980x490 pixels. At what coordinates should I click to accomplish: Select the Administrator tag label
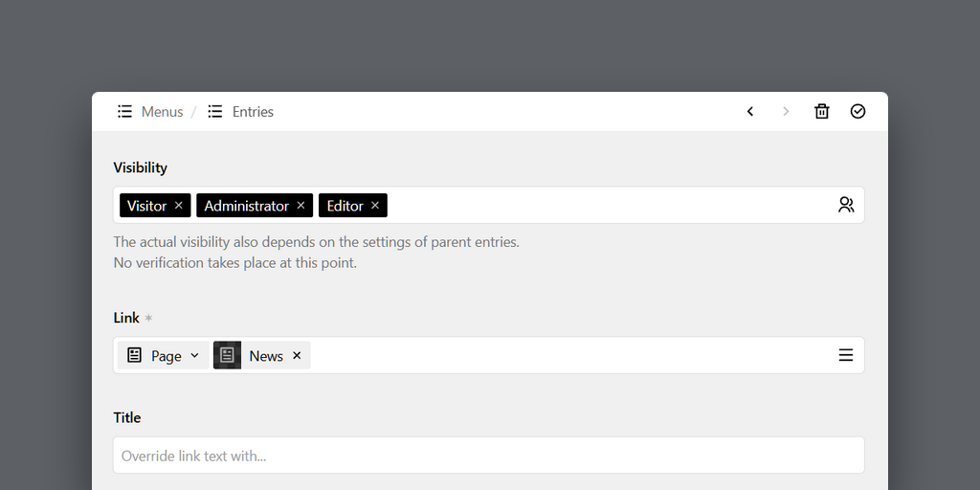(246, 206)
